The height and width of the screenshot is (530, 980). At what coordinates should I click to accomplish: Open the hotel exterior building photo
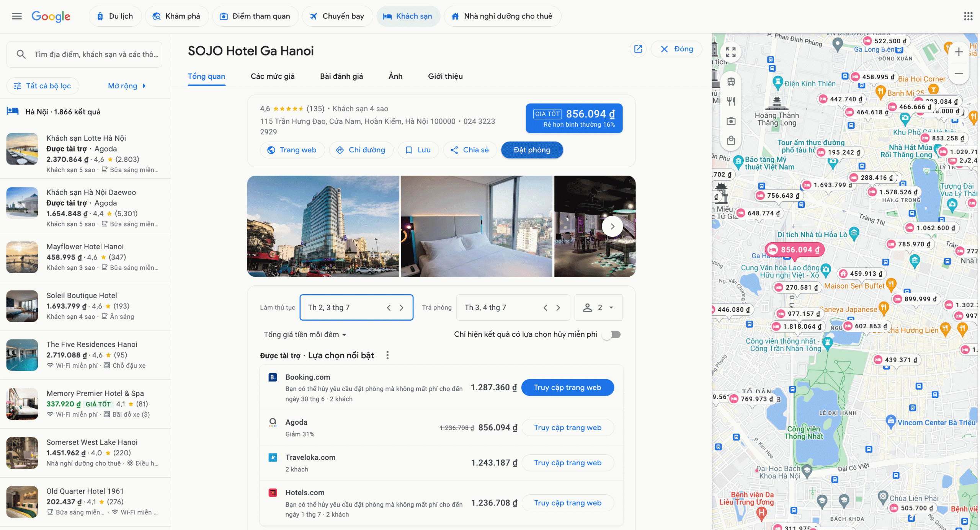coord(323,227)
